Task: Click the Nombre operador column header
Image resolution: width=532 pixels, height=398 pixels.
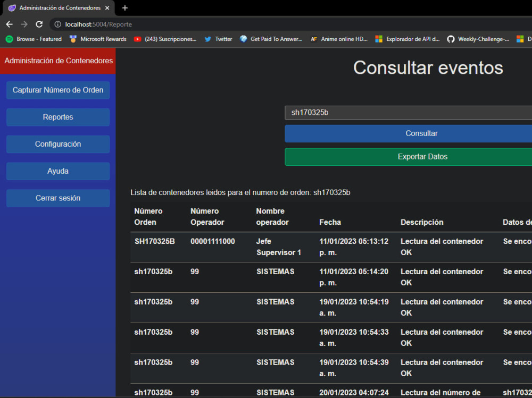Action: [x=272, y=217]
